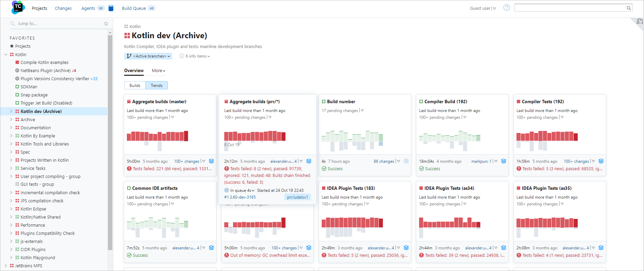Expand the Guest user menu
Image resolution: width=644 pixels, height=271 pixels.
point(483,8)
